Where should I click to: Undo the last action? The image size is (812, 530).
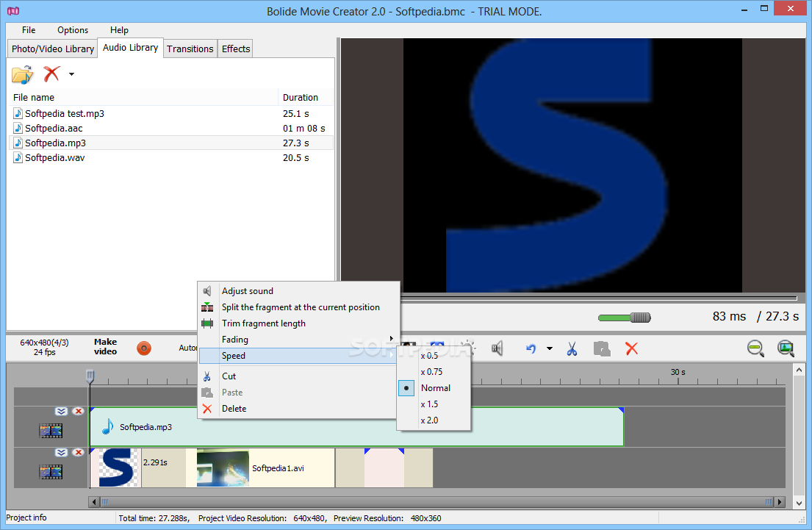(x=531, y=348)
